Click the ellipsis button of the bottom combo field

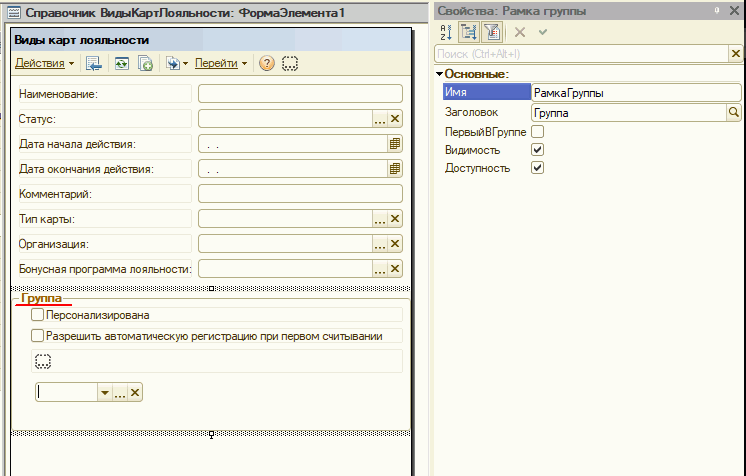(x=120, y=393)
